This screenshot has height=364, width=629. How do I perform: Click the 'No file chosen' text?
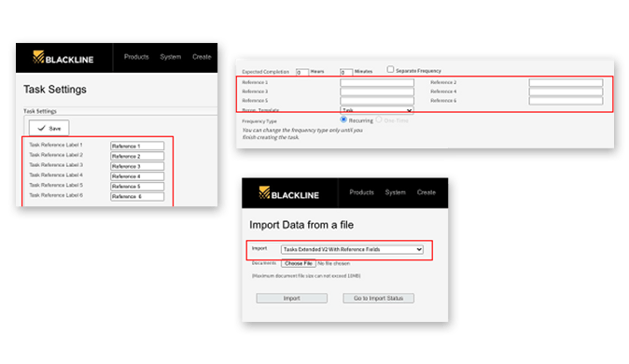(334, 264)
